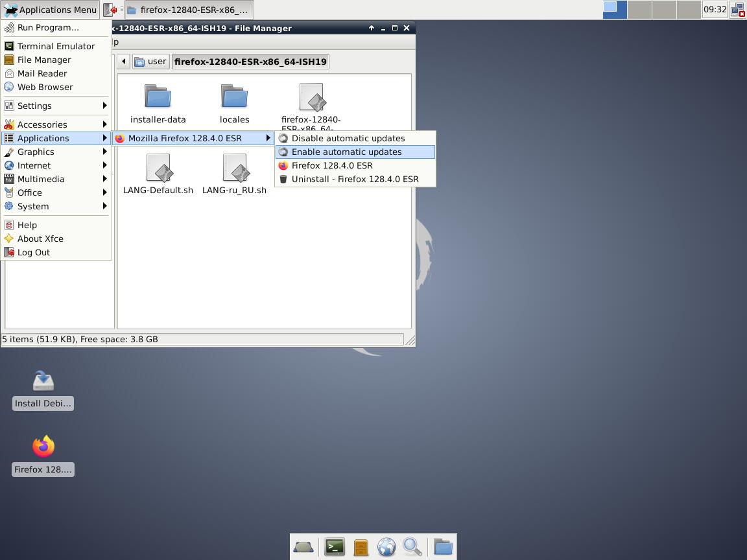Launch Terminal Emulator from Applications Menu
Image resolution: width=747 pixels, height=560 pixels.
56,46
